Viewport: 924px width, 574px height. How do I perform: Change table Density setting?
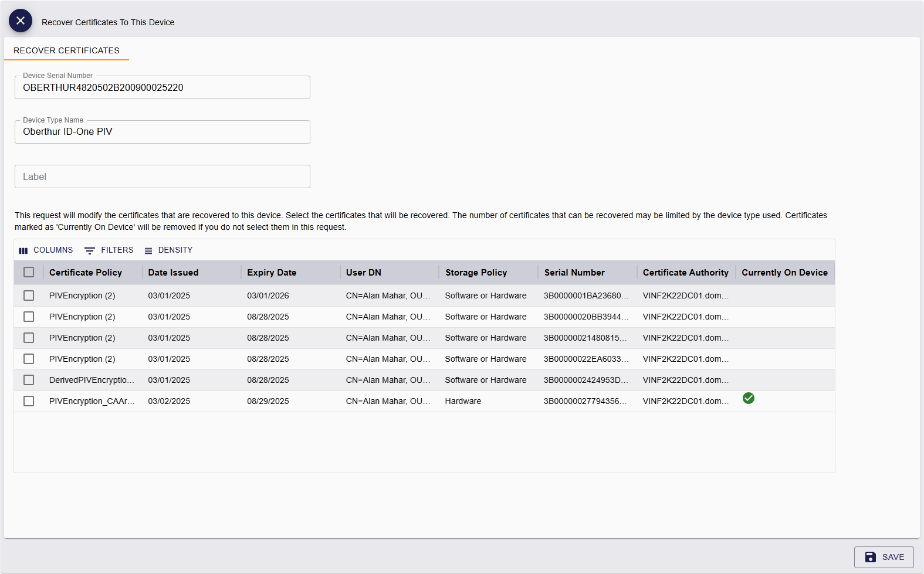point(168,250)
